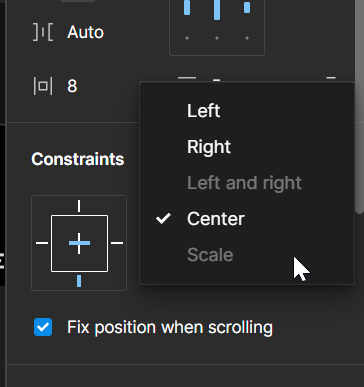Toggle the left pin in constraints widget
Viewport: 364px width, 387px height.
coord(42,243)
